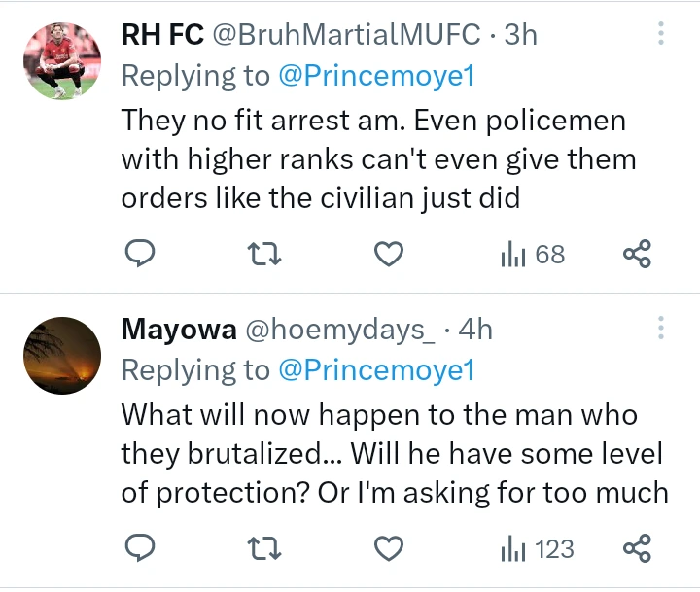Open the tweet about the brutalized man
Viewport: 700px width, 592px height.
(x=393, y=454)
